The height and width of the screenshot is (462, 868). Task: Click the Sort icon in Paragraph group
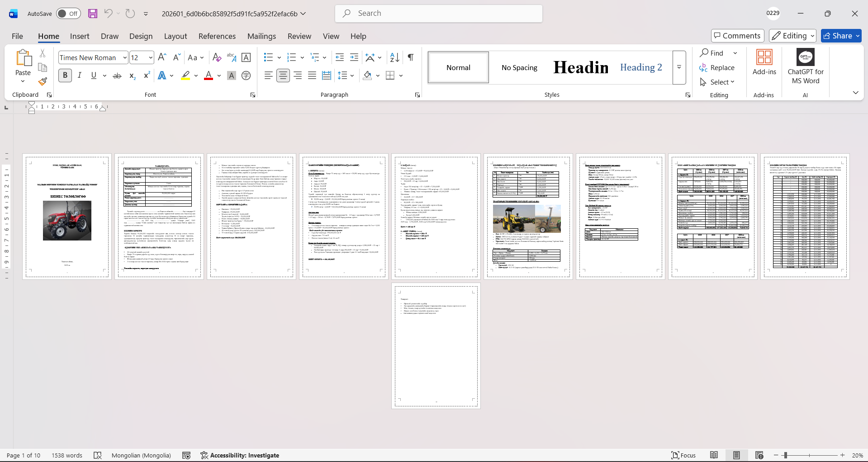394,57
